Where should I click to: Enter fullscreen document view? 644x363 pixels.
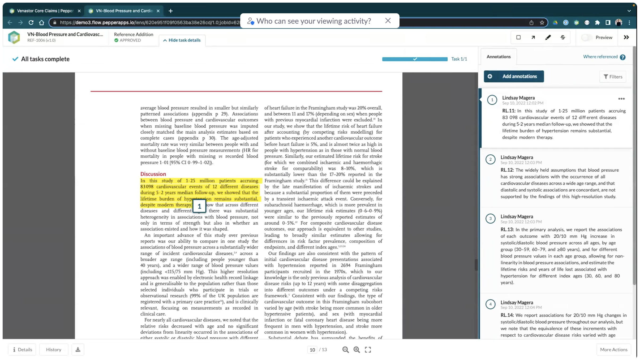tap(368, 350)
